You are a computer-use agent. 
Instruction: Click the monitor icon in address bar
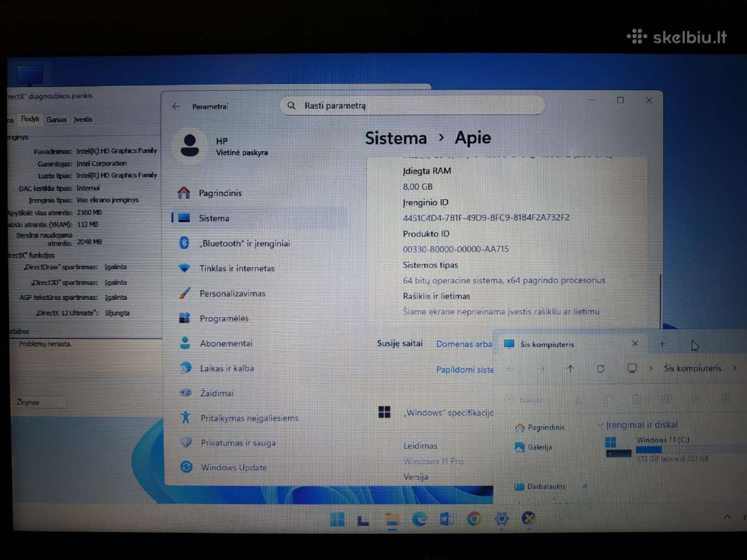pos(632,368)
